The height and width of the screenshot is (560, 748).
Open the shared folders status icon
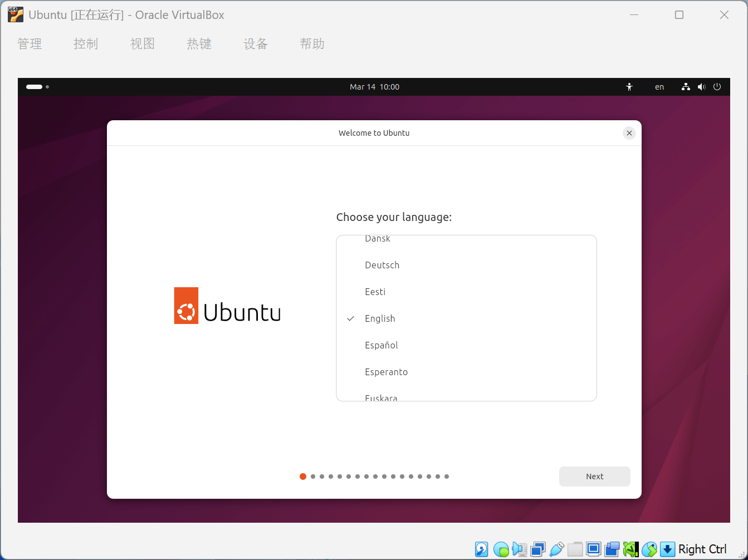[575, 549]
